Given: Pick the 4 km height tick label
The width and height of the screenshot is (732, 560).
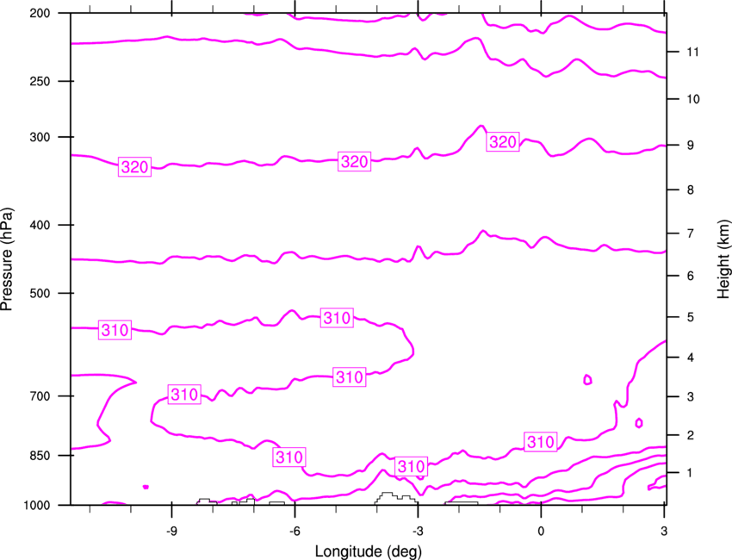Looking at the screenshot, I should pyautogui.click(x=691, y=358).
